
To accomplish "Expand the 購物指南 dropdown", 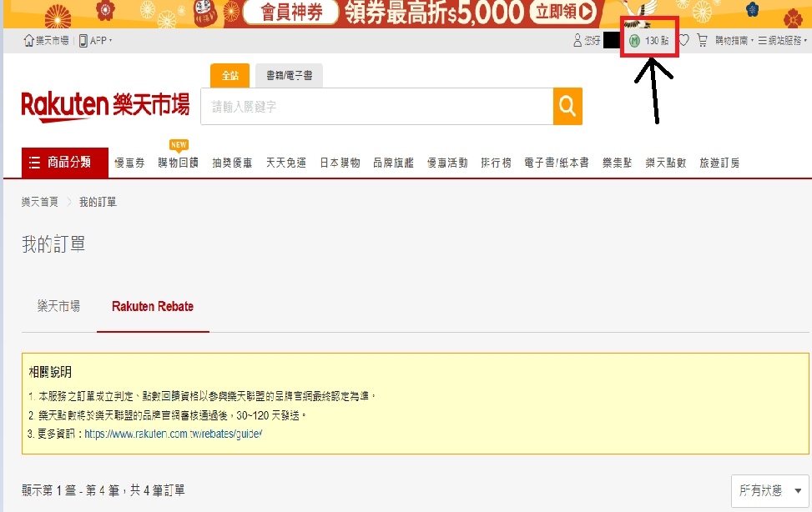I will (x=734, y=40).
